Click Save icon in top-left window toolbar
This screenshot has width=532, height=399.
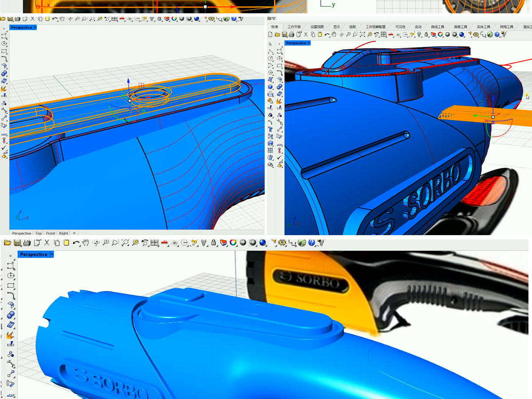click(x=10, y=19)
